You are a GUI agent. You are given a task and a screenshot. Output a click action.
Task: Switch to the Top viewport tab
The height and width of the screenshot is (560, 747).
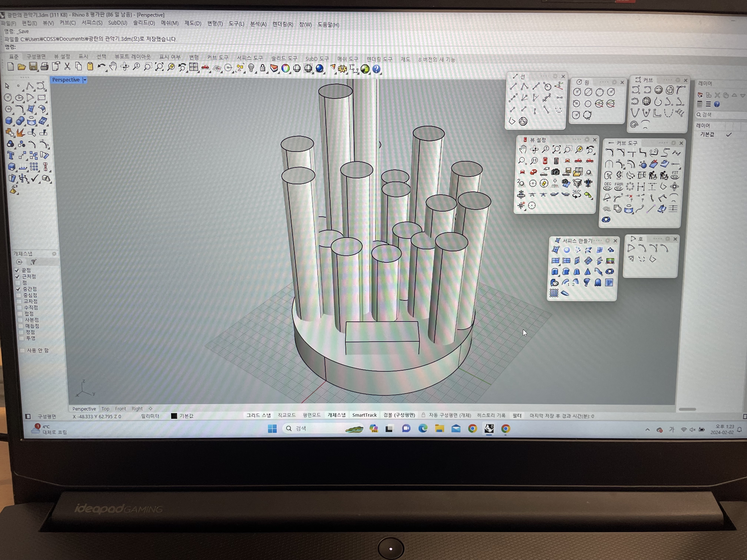click(x=105, y=409)
